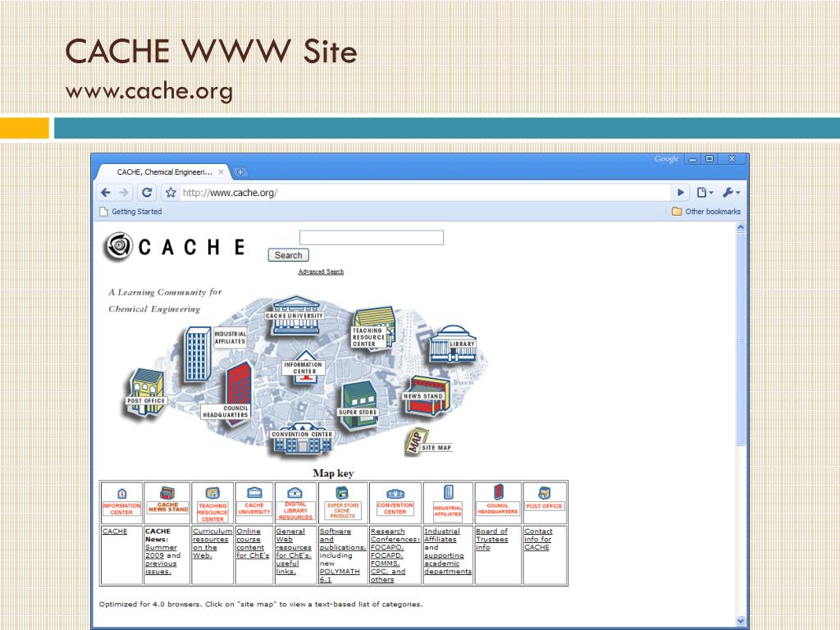
Task: Open Curriculum resources on the Web link
Action: point(212,543)
